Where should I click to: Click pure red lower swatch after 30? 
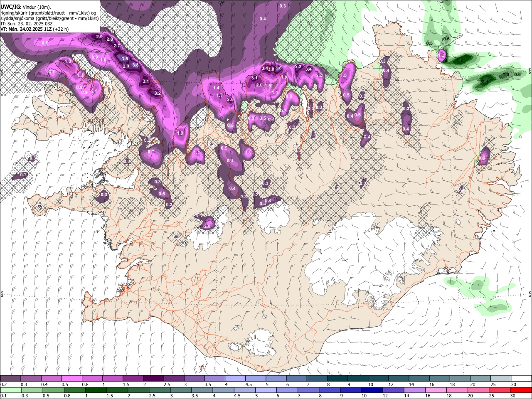pos(521,390)
